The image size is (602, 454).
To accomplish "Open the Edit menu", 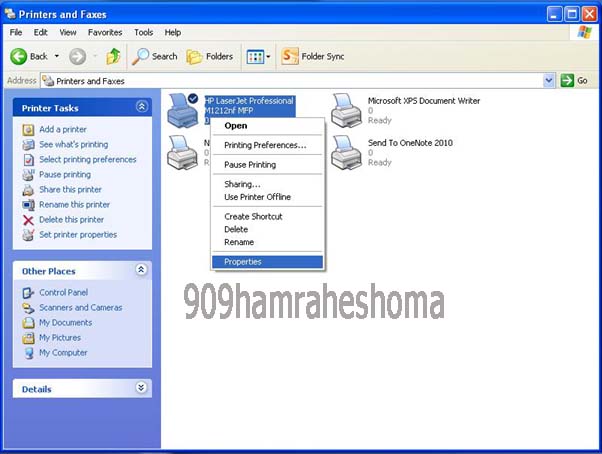I will pos(40,33).
